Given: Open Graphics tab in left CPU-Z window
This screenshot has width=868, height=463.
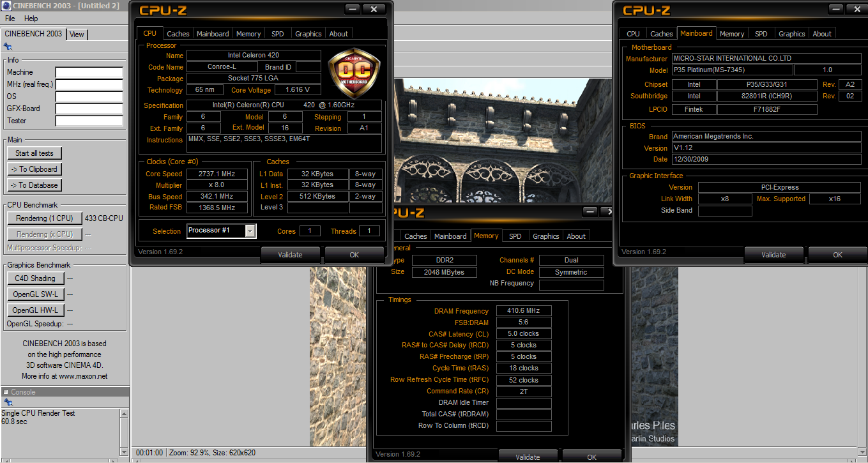Looking at the screenshot, I should [308, 34].
